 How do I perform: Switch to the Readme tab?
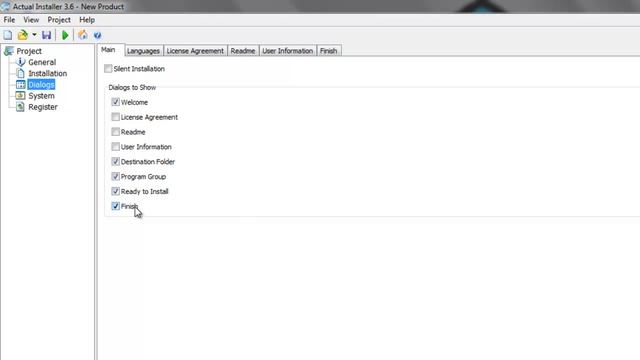243,51
